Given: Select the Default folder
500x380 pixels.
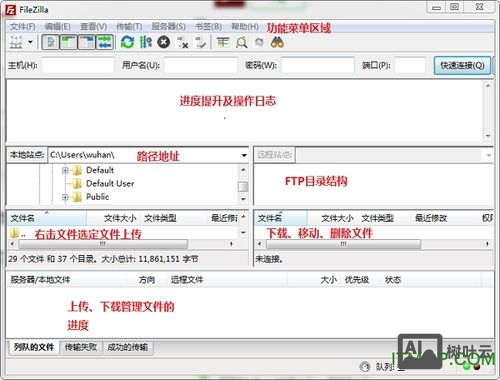Looking at the screenshot, I should coord(100,170).
